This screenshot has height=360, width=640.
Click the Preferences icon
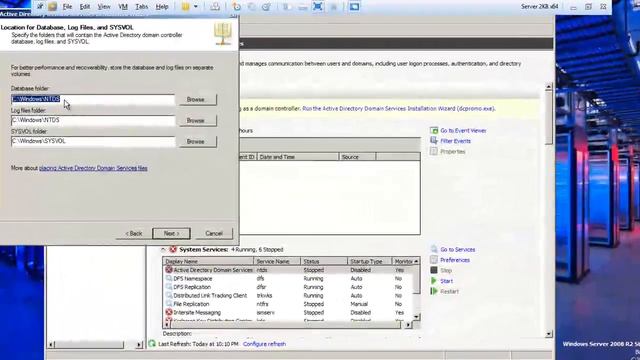click(434, 260)
